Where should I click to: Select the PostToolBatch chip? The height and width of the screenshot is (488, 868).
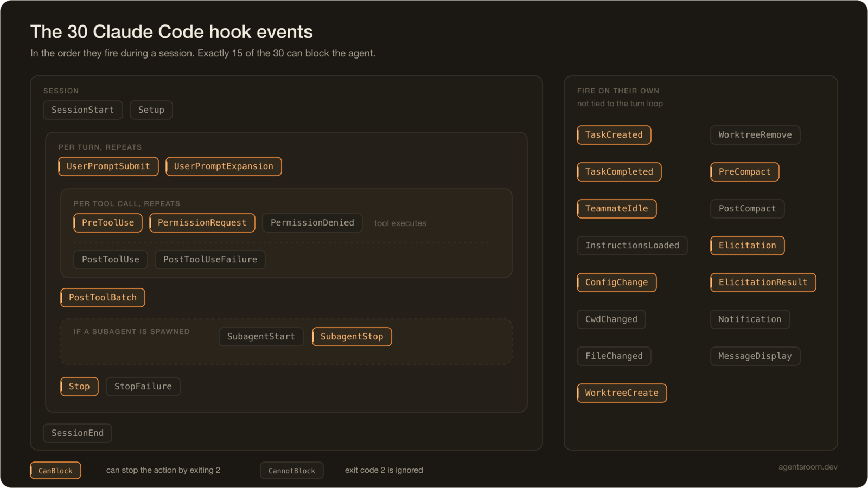103,298
